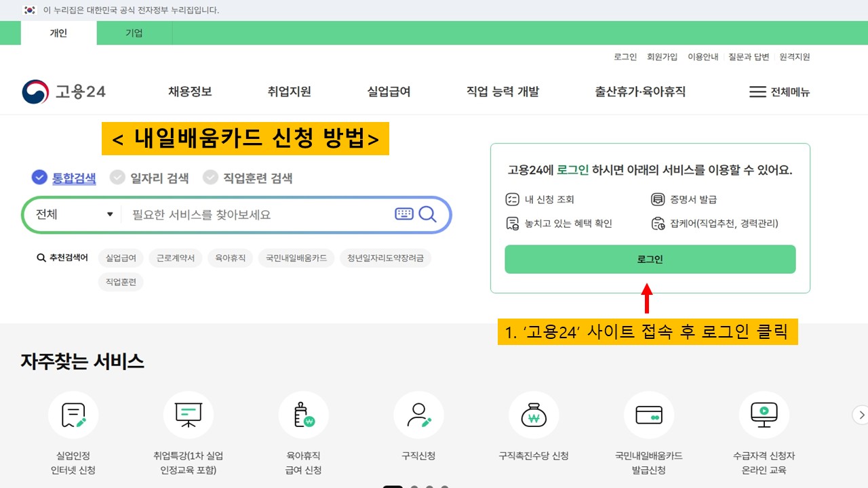Image resolution: width=868 pixels, height=488 pixels.
Task: Click the 실업급여 recommended keyword chip
Action: tap(121, 258)
